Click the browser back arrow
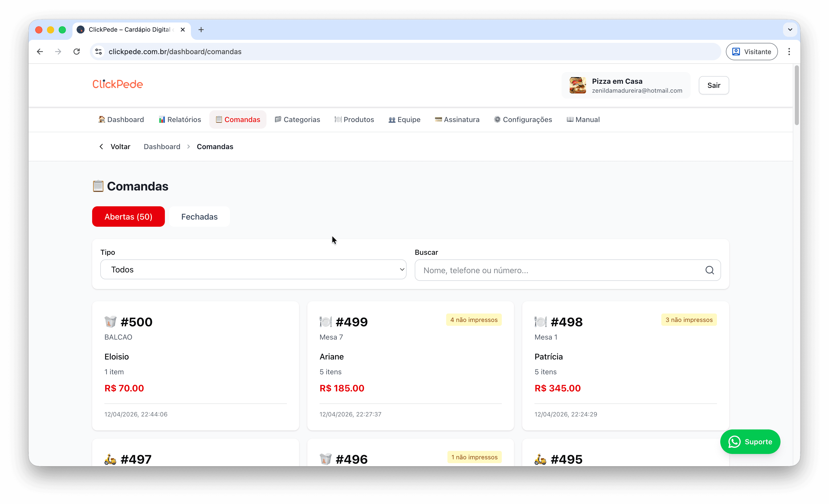 point(40,52)
